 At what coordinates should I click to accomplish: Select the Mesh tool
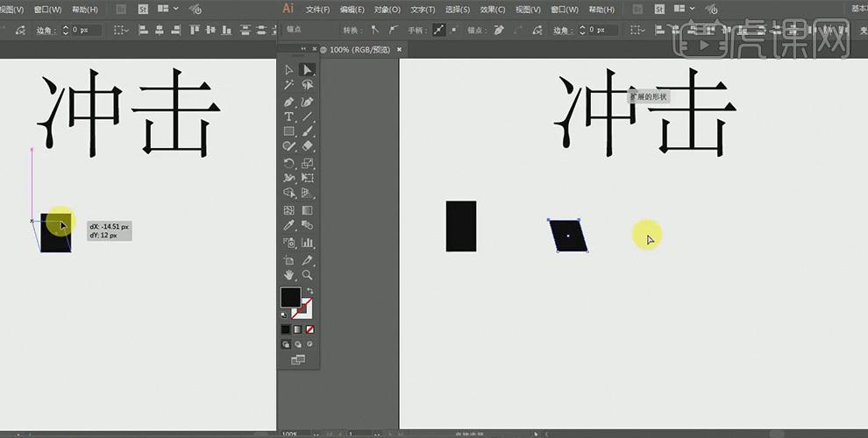click(289, 210)
